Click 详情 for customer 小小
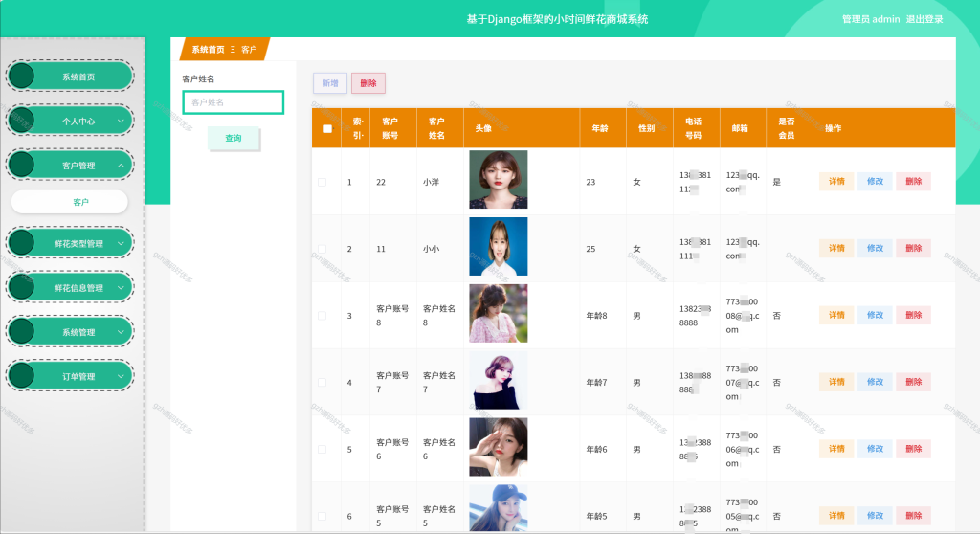The height and width of the screenshot is (534, 980). click(836, 248)
